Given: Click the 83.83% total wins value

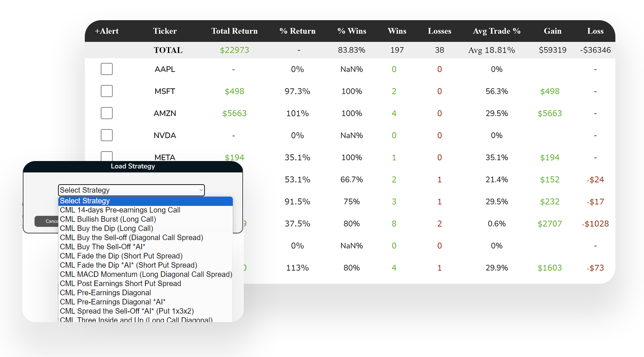Looking at the screenshot, I should pos(352,50).
